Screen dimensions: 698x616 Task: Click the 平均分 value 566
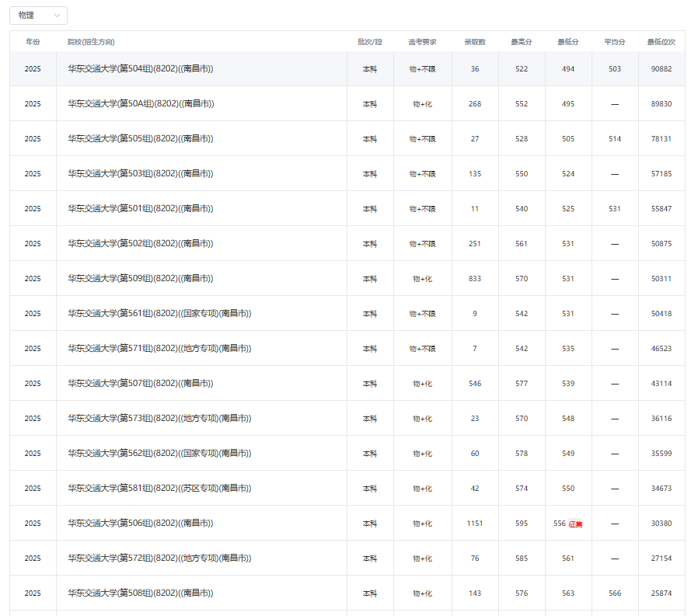(615, 593)
